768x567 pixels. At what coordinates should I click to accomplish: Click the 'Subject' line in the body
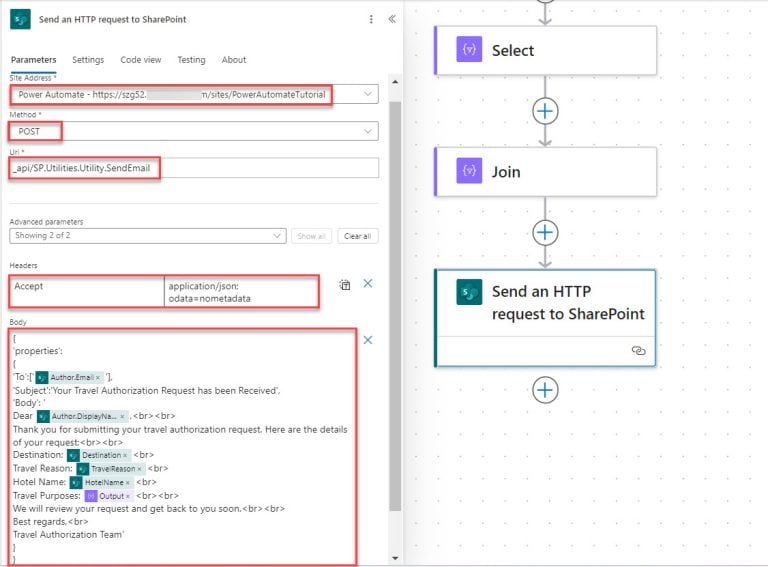click(x=146, y=391)
